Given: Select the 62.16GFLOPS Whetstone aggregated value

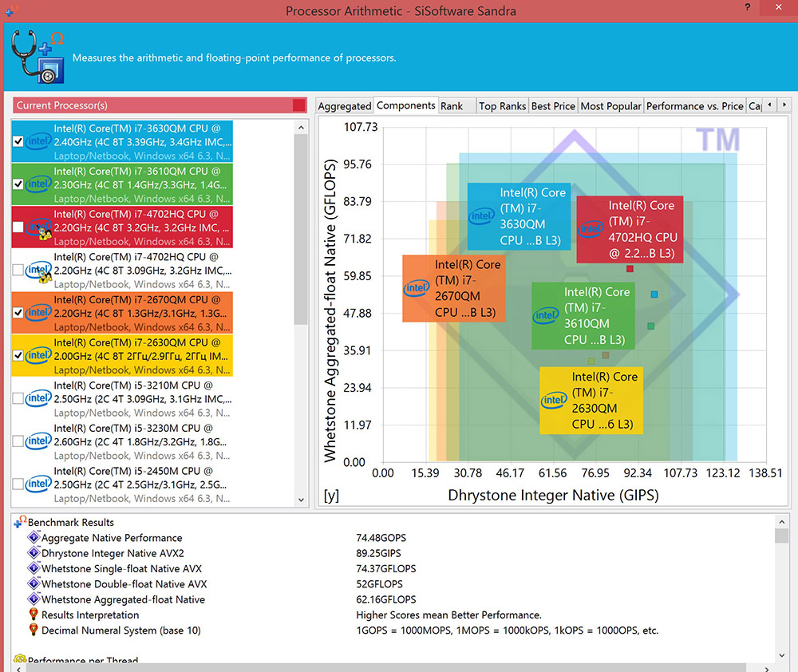Looking at the screenshot, I should [385, 599].
